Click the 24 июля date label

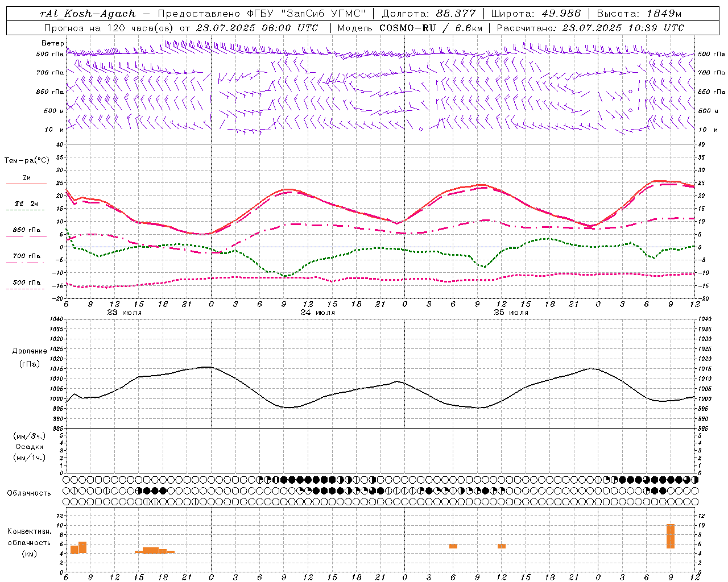[x=317, y=313]
